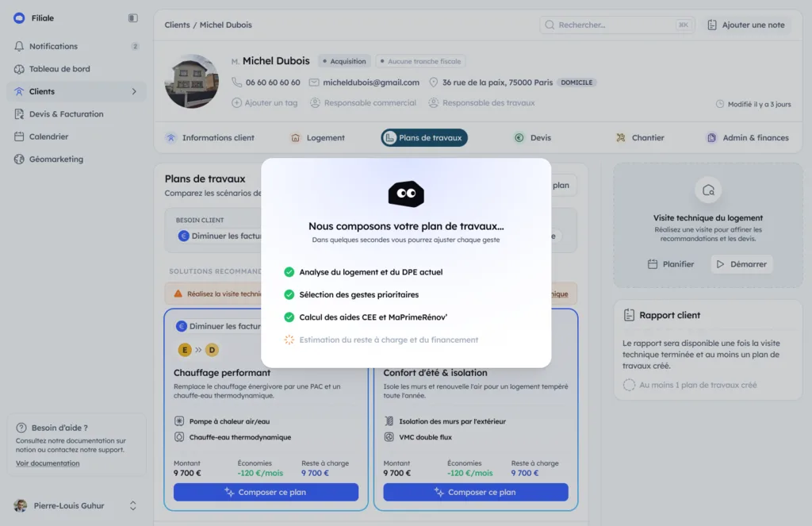Toggle the 'Au moins 1 plan de travaux créé' circle
This screenshot has height=526, width=812.
629,385
